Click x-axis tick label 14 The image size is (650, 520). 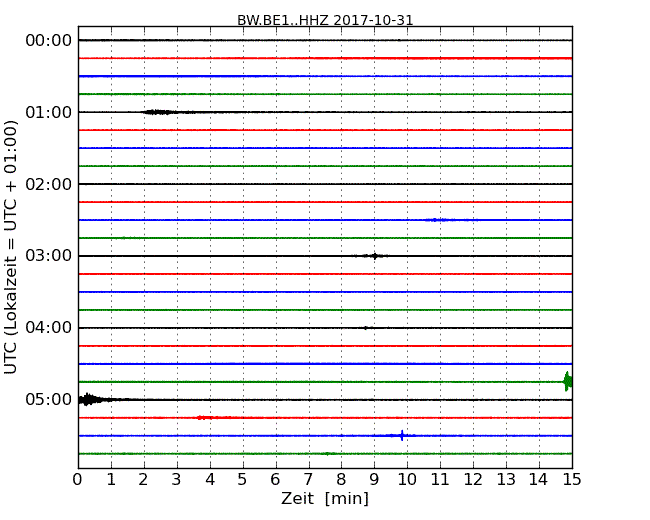(539, 480)
